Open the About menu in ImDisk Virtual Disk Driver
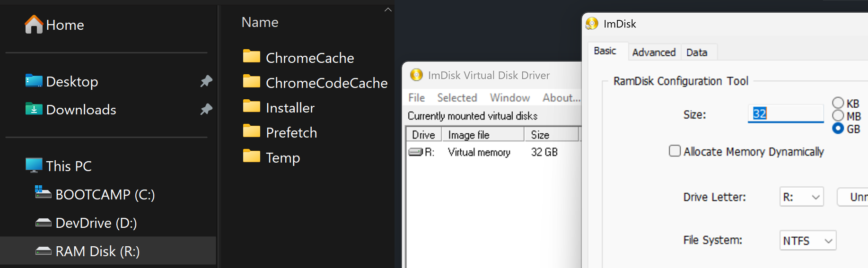Image resolution: width=868 pixels, height=268 pixels. click(x=561, y=97)
